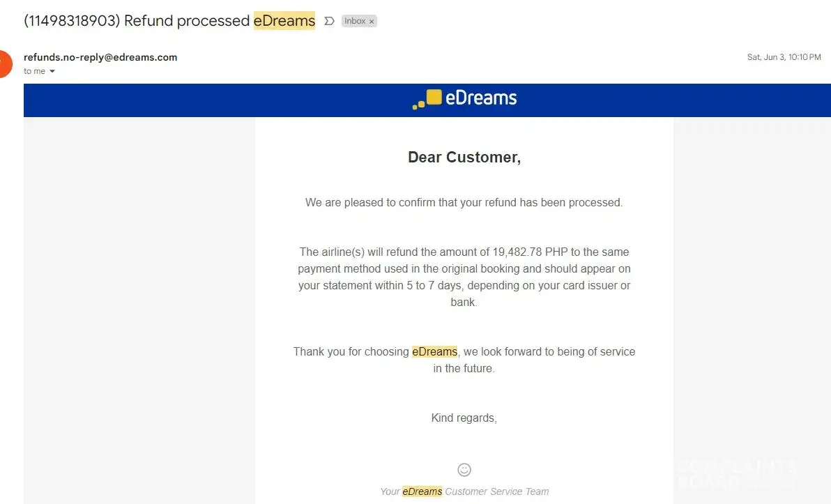Click the "to me" recipient text
Viewport: 831px width, 504px height.
34,71
